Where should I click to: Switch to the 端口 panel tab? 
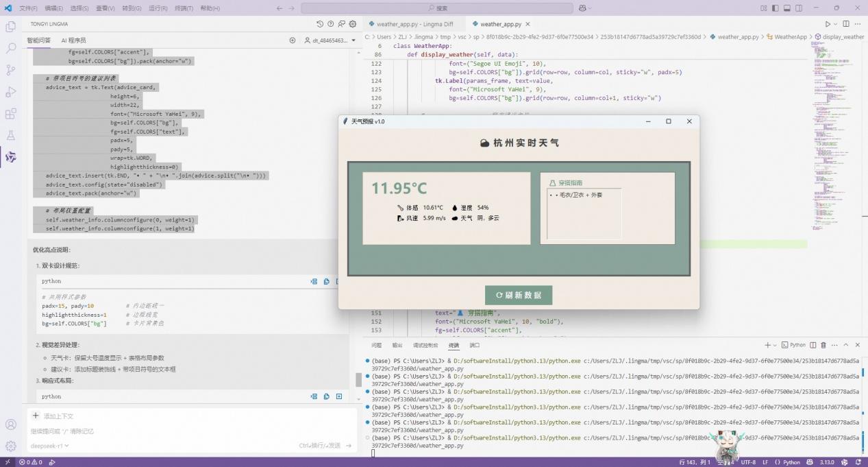474,345
